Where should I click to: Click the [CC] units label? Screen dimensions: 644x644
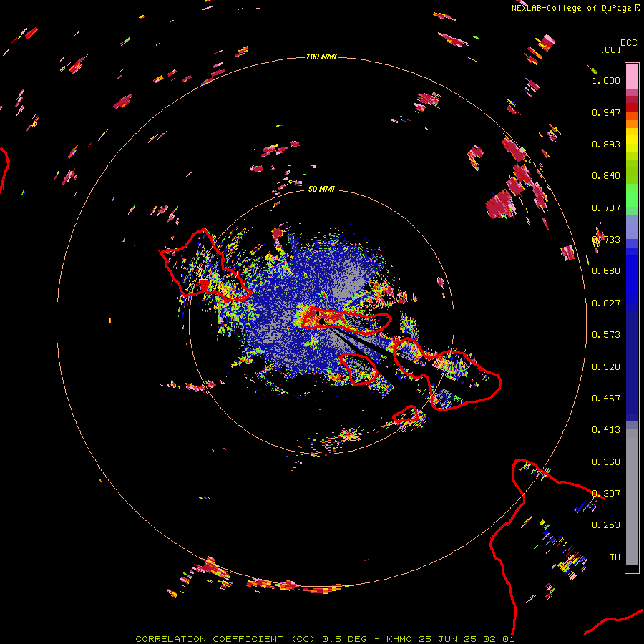[610, 49]
